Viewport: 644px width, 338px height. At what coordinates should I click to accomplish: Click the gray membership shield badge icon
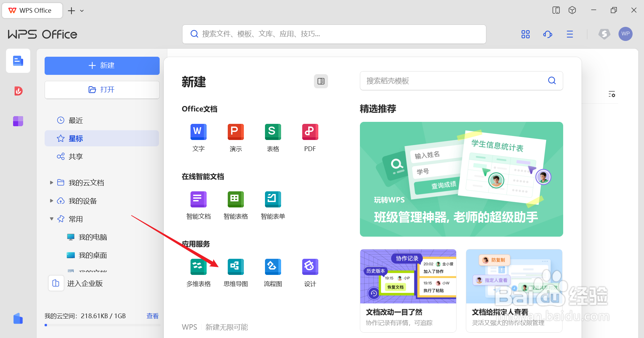604,34
